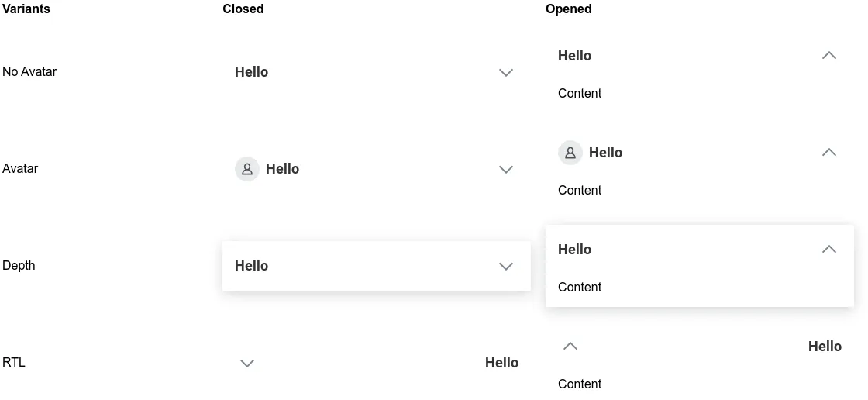This screenshot has width=868, height=400.
Task: Click Content text in opened No Avatar accordion
Action: 580,93
